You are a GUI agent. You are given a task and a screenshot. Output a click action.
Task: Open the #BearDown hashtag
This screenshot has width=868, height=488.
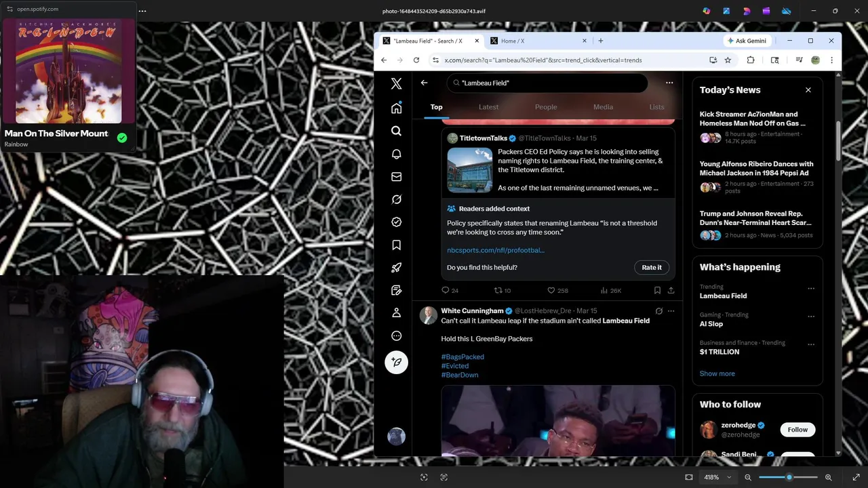(x=460, y=375)
